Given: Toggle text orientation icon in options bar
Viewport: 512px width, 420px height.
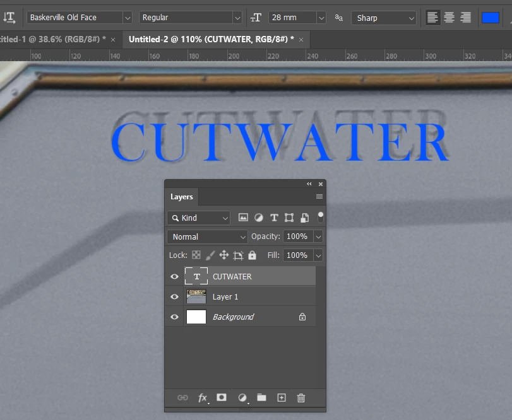Looking at the screenshot, I should tap(9, 18).
